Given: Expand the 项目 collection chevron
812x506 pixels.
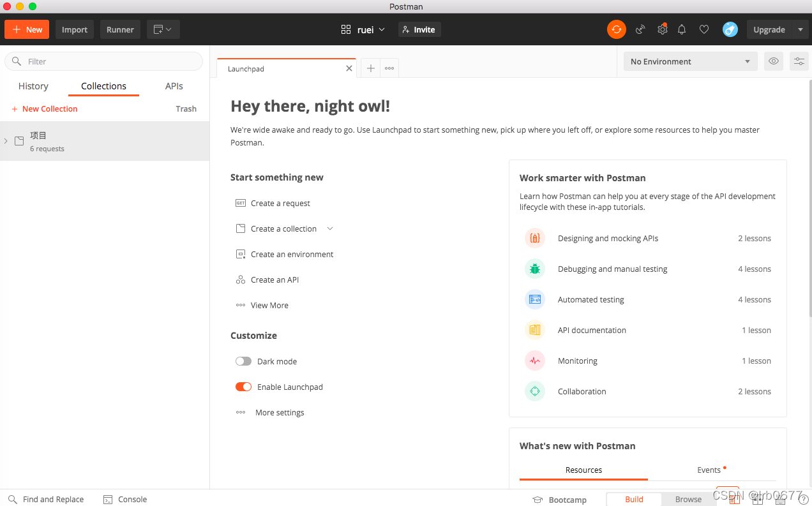Looking at the screenshot, I should (6, 141).
